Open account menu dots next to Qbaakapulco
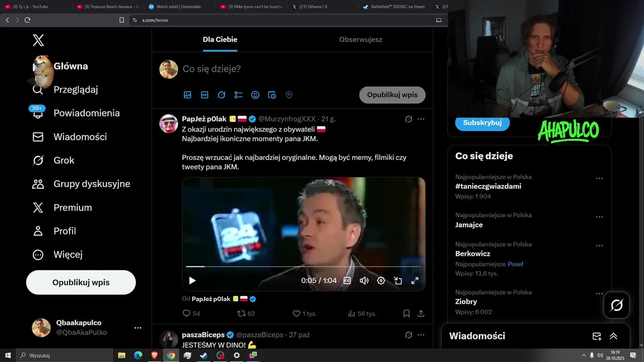Screen dimensions: 644x362 click(x=138, y=328)
